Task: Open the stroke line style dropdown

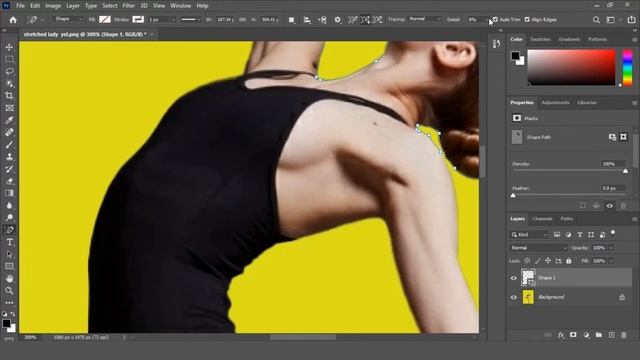Action: (x=191, y=20)
